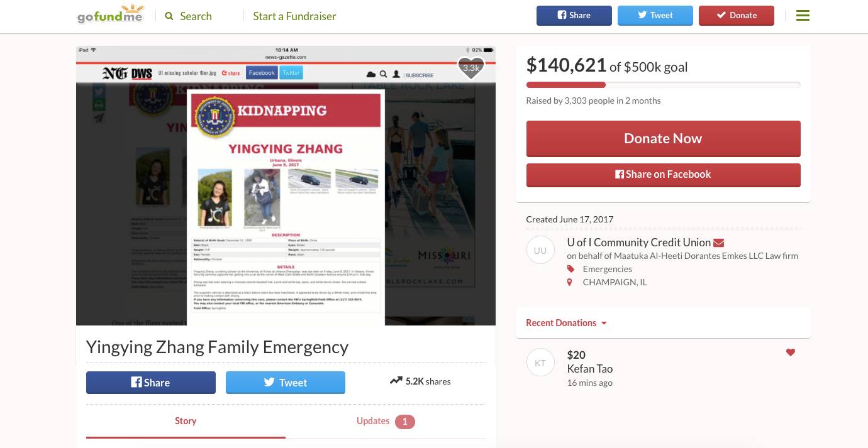This screenshot has width=868, height=448.
Task: Switch to the Story tab
Action: click(186, 421)
